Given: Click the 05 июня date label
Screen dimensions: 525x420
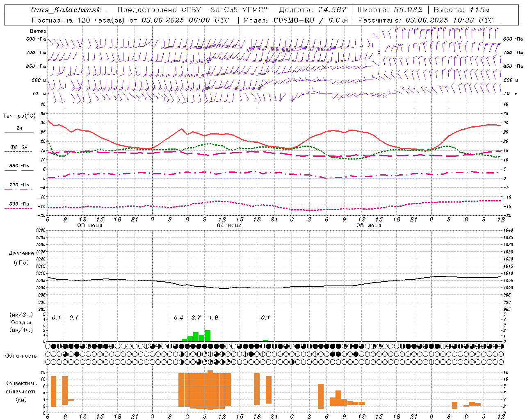Looking at the screenshot, I should [x=369, y=226].
